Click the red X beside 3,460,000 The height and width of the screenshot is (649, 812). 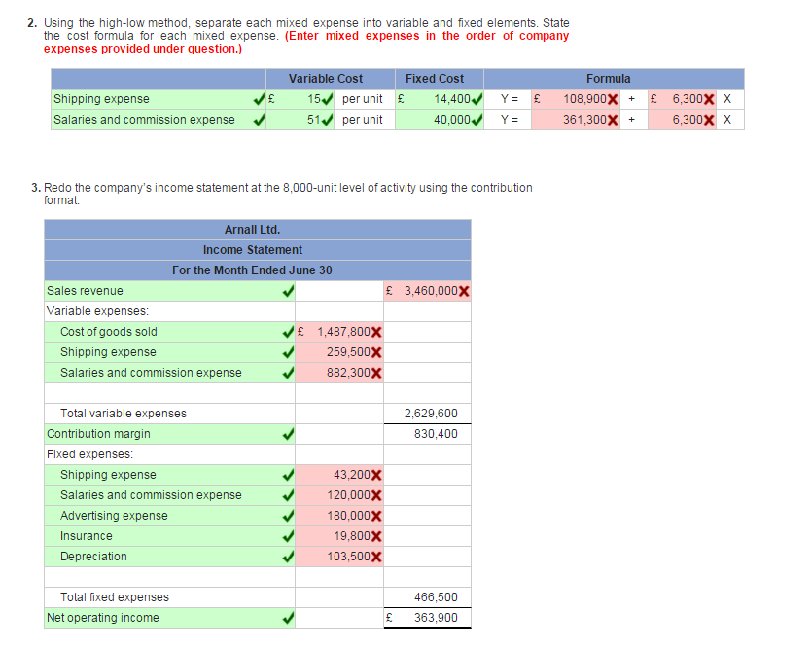[464, 291]
